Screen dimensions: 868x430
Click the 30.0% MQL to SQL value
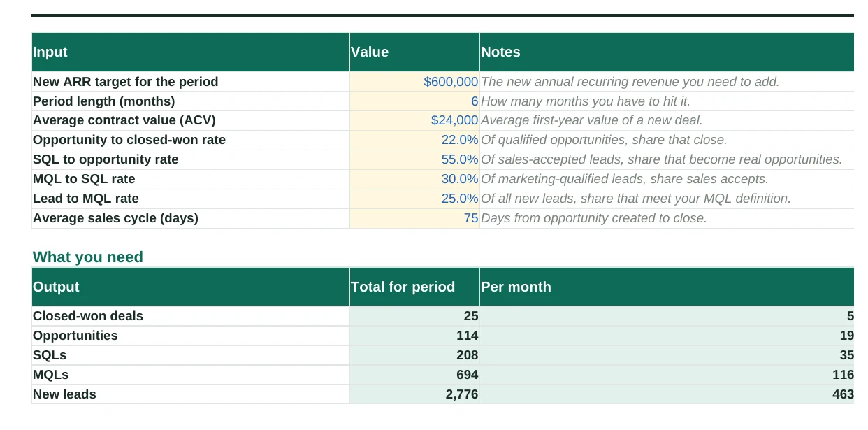coord(414,179)
